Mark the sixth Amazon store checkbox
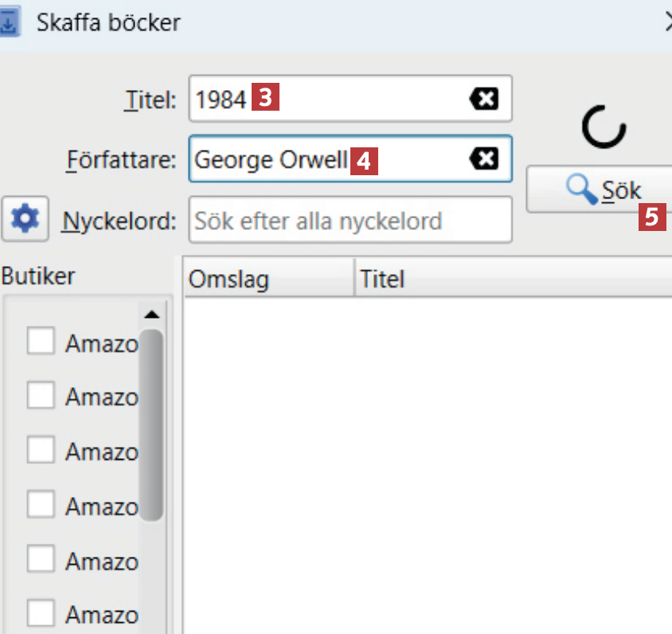The height and width of the screenshot is (634, 672). tap(41, 613)
